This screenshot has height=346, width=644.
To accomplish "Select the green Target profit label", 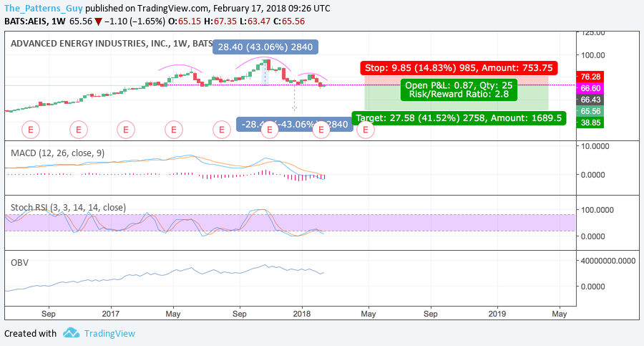I will (x=459, y=118).
